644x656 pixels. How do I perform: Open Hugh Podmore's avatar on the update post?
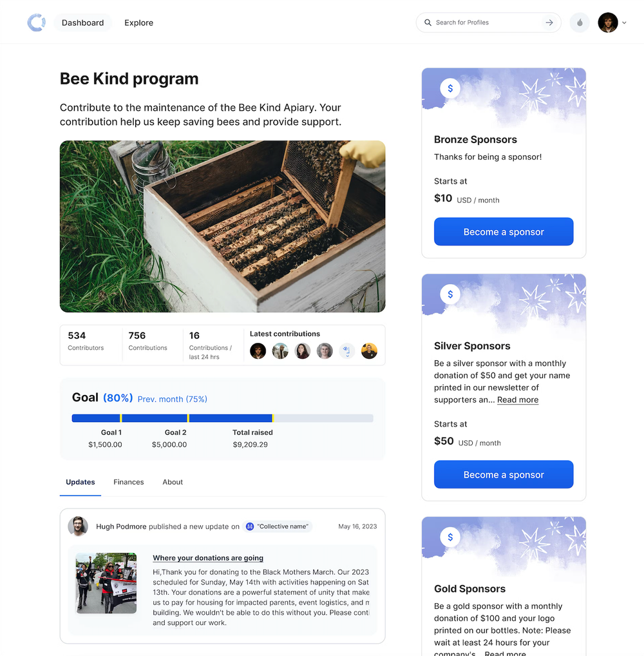(x=78, y=526)
